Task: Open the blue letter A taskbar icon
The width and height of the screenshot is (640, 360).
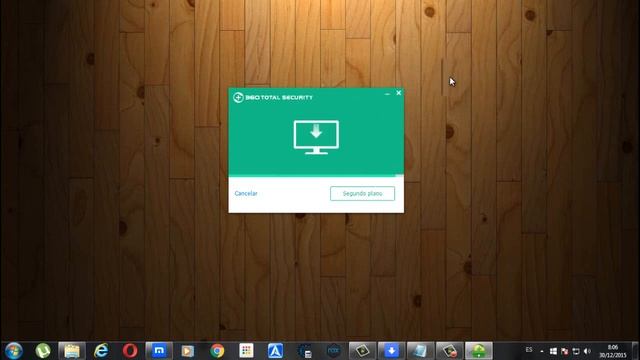Action: coord(275,351)
